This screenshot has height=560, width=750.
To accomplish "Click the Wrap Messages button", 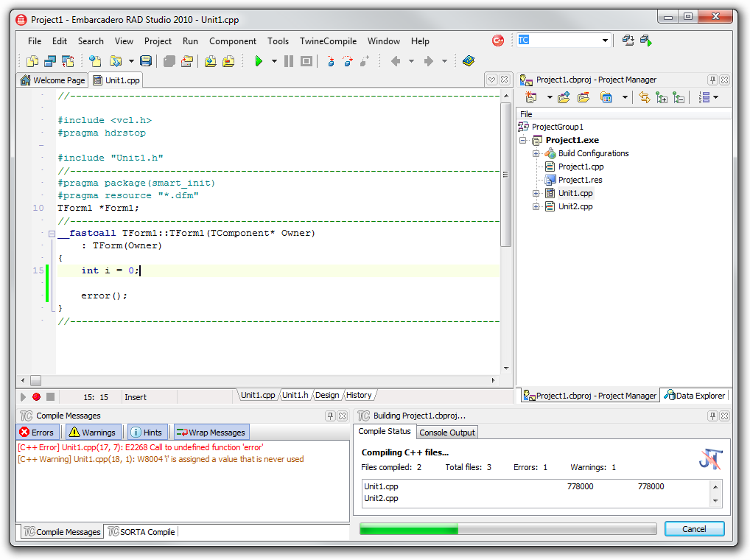I will (211, 432).
